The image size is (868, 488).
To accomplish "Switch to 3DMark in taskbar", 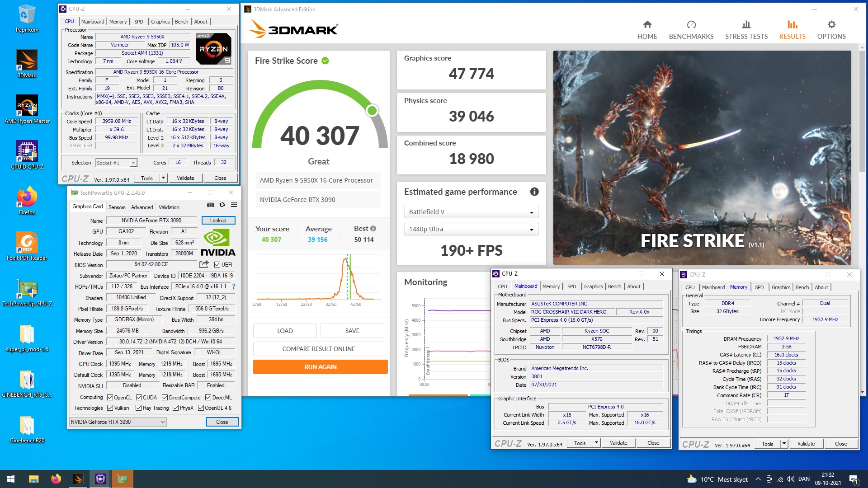I will click(x=78, y=479).
